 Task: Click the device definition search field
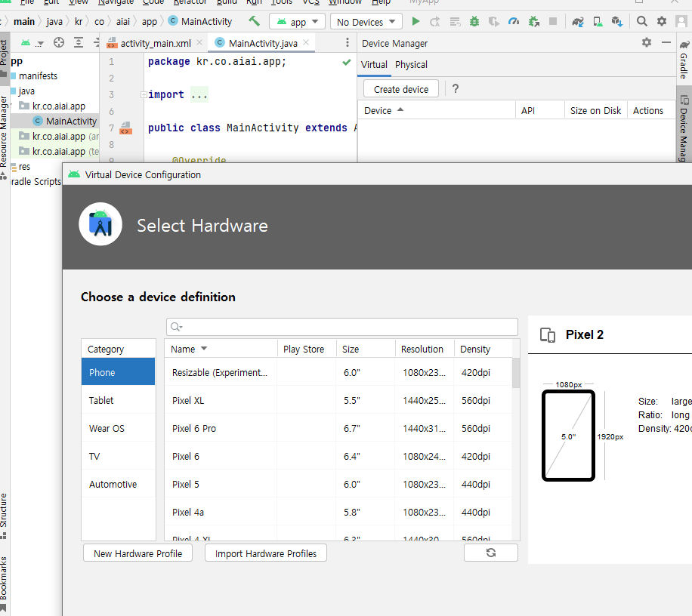[342, 327]
